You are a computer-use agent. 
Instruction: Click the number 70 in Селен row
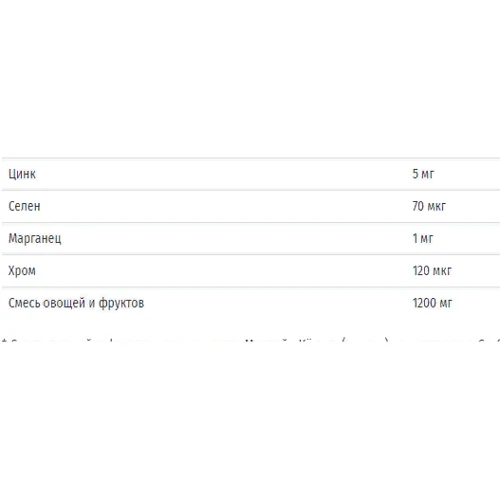pos(418,206)
